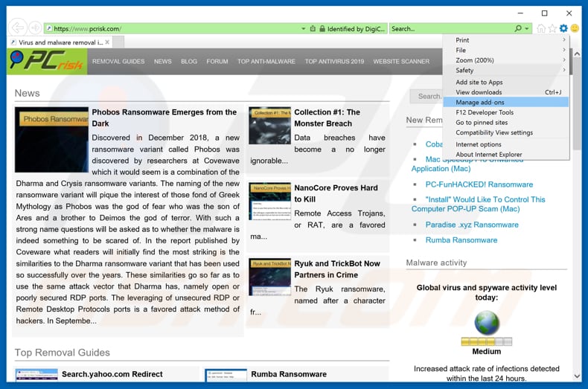Choose View downloads from menu

pos(506,92)
